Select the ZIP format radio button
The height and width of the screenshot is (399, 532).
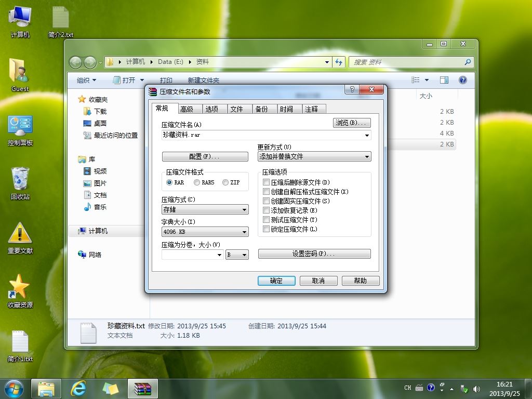[x=225, y=182]
